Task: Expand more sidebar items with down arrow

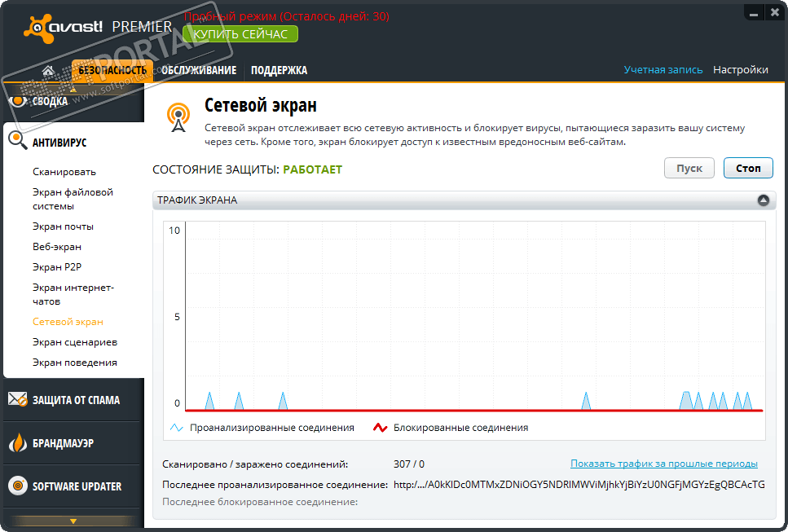Action: click(73, 521)
